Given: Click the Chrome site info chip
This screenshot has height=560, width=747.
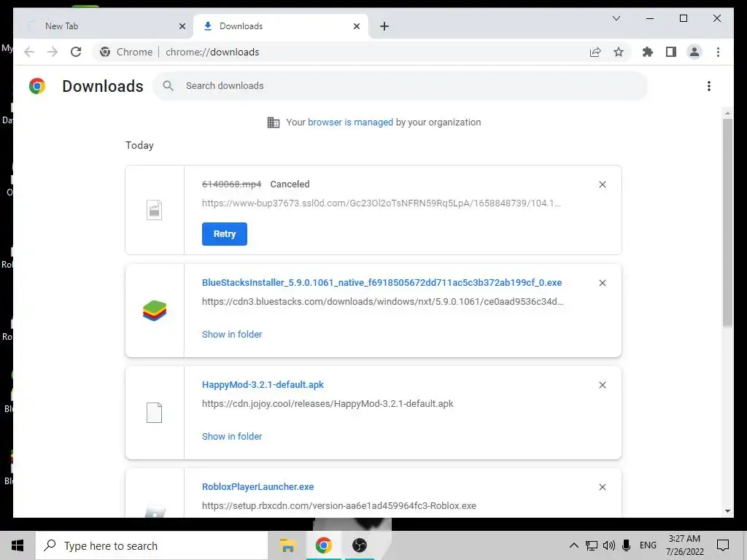Looking at the screenshot, I should pos(126,52).
